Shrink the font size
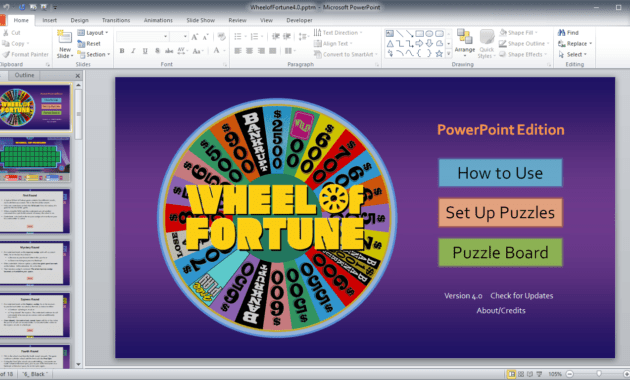Image resolution: width=630 pixels, height=380 pixels. tap(205, 37)
